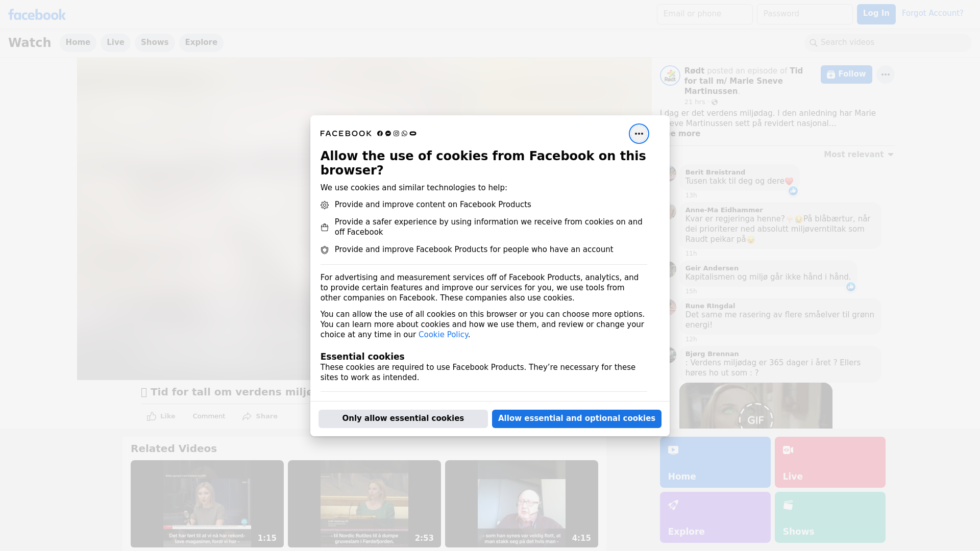Open Rødt page profile picture

tap(670, 76)
